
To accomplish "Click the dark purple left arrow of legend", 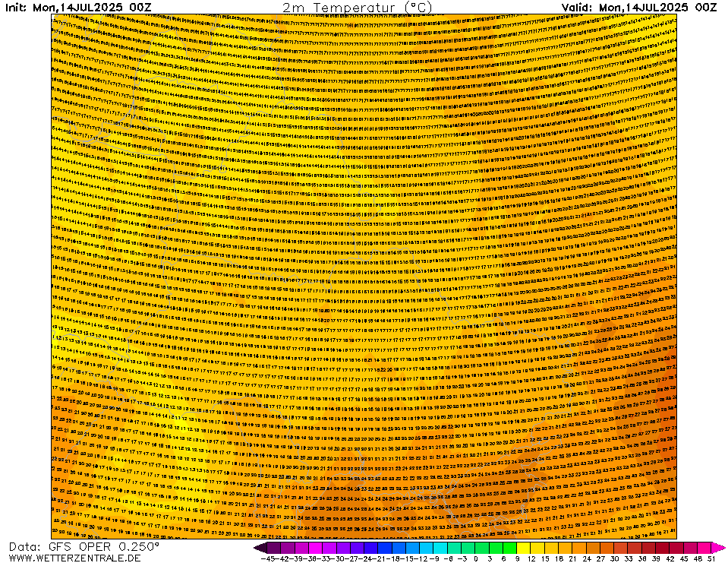I will [x=260, y=548].
